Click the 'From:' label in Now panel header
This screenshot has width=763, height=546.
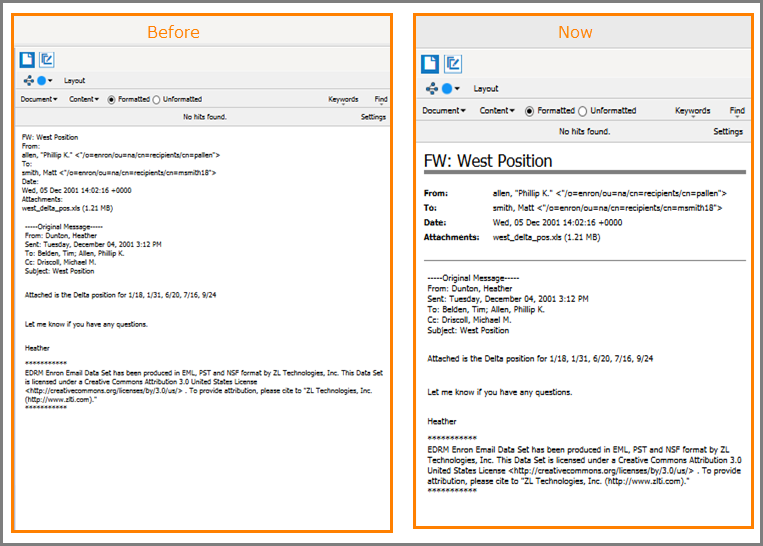tap(436, 193)
